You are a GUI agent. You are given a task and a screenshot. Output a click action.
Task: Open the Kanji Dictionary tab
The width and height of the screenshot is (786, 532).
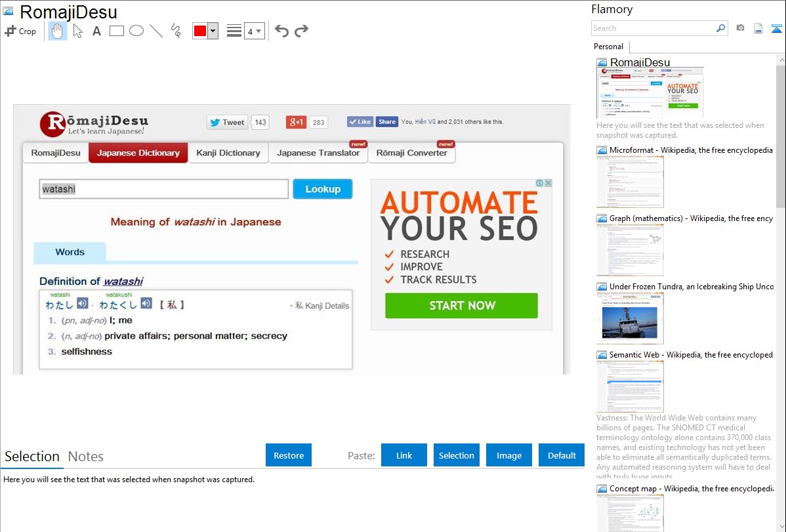click(228, 153)
